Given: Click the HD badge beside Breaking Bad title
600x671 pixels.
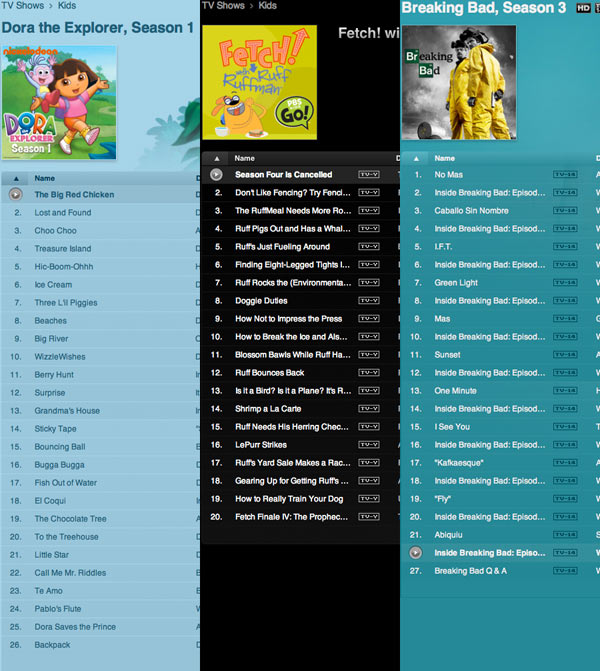Looking at the screenshot, I should pos(583,9).
